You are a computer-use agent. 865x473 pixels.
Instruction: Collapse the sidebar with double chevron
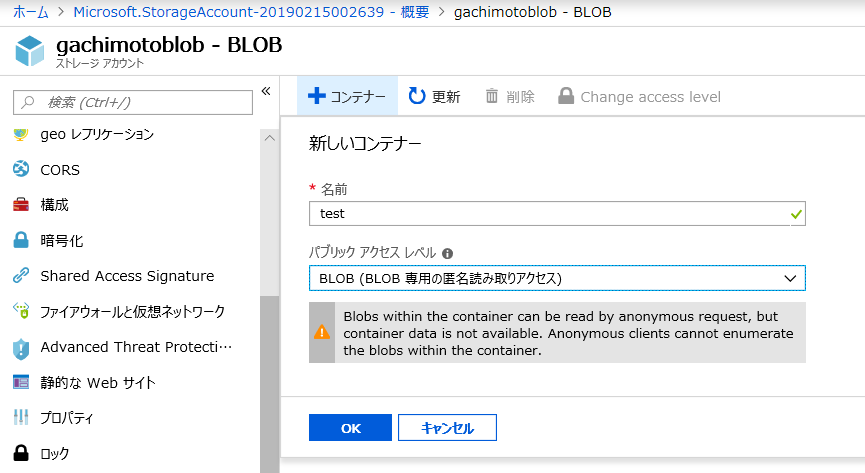pyautogui.click(x=266, y=91)
